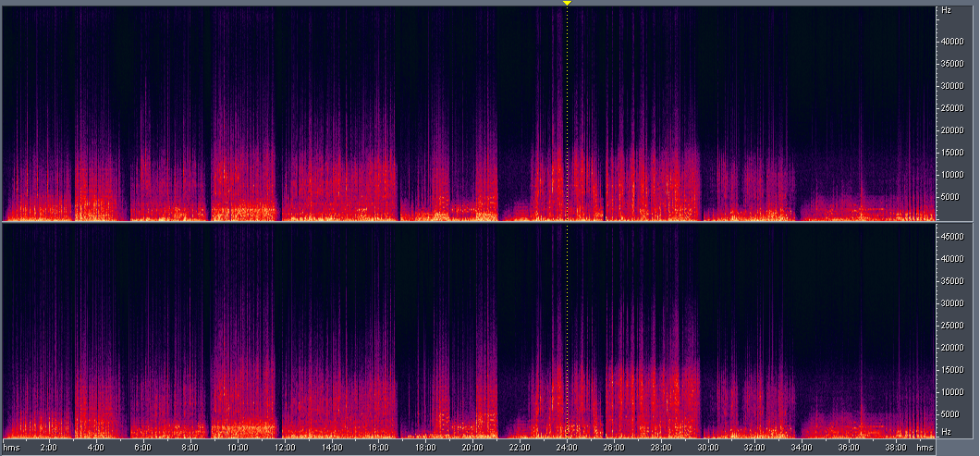Click 5000 on the upper channel frequency scale
Viewport: 980px width, 456px height.
point(950,196)
